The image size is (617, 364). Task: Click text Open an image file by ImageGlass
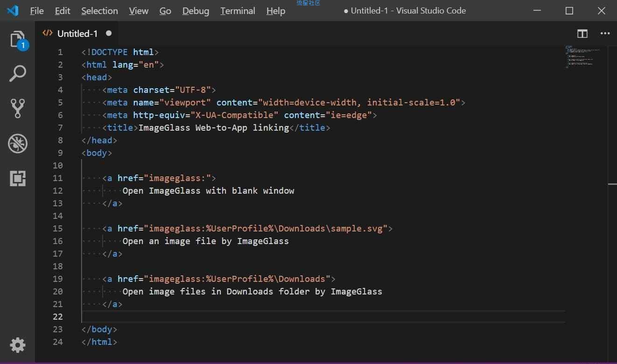click(x=206, y=241)
